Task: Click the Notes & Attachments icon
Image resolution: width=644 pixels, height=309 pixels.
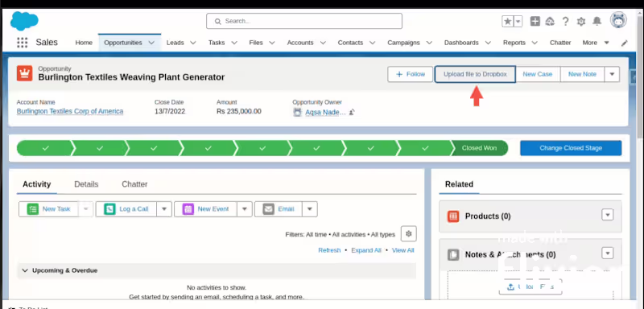Action: [453, 255]
